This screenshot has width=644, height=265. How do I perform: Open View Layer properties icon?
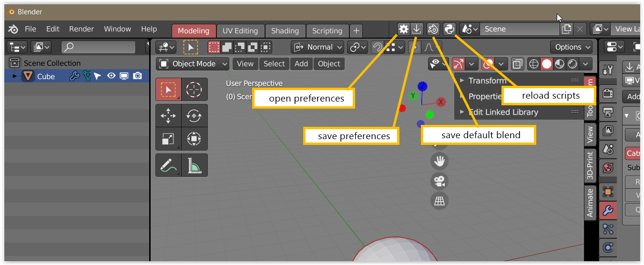pyautogui.click(x=608, y=131)
